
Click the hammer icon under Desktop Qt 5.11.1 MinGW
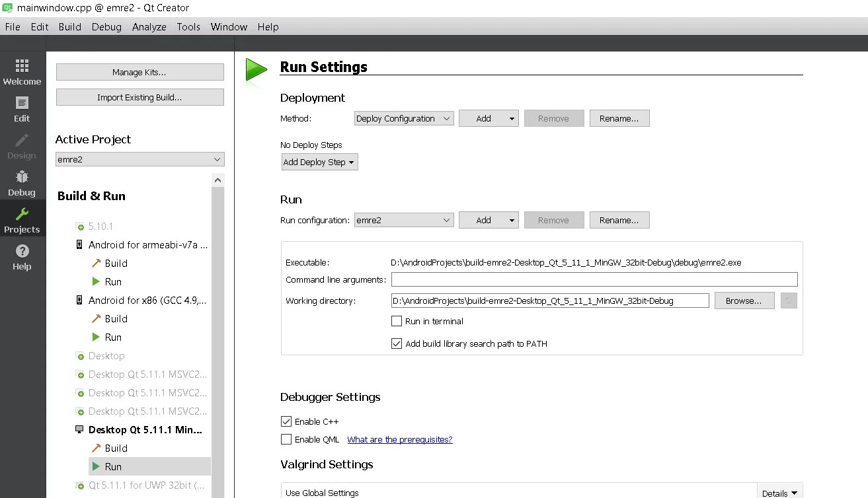point(96,448)
